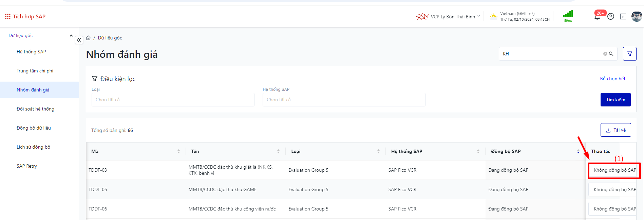Click the Tìm kiếm button

(615, 100)
